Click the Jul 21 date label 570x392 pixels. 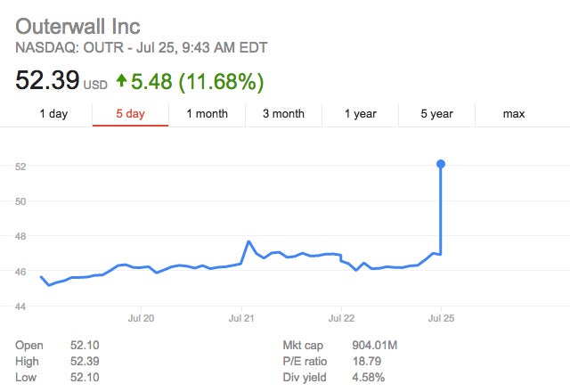(241, 317)
